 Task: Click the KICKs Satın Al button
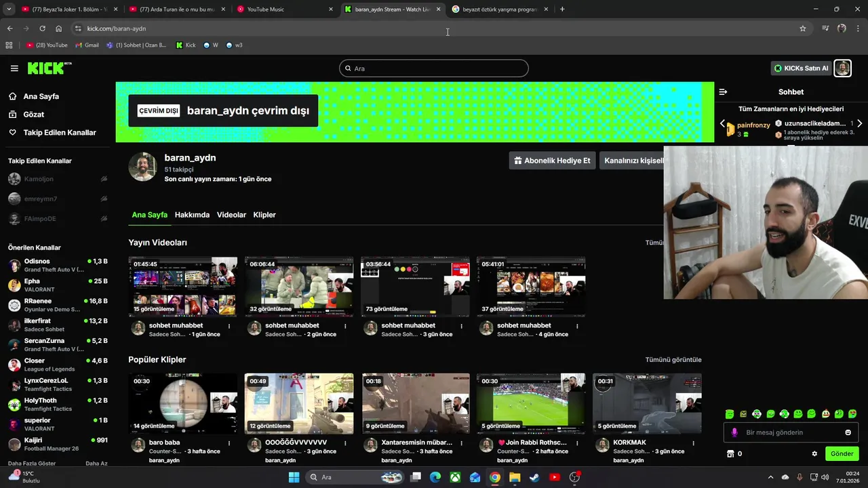point(801,68)
